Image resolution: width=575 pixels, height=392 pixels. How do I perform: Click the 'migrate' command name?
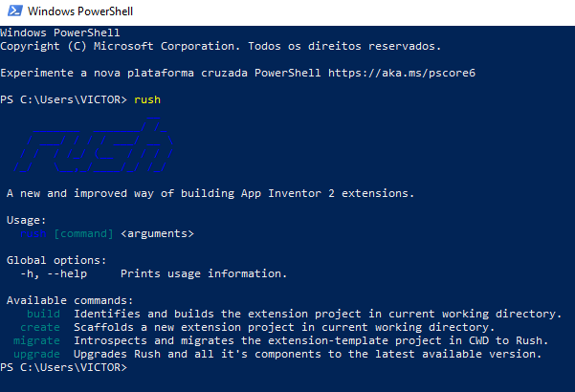coord(36,340)
